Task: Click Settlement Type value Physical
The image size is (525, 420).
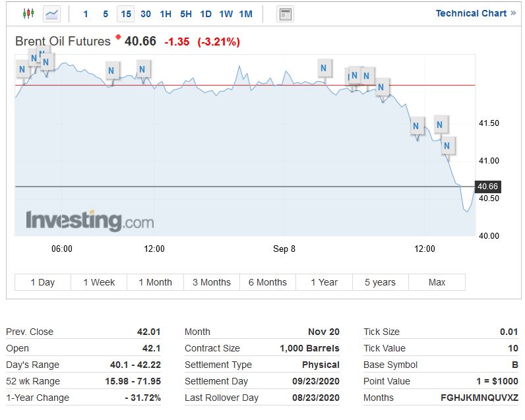Action: (x=321, y=365)
